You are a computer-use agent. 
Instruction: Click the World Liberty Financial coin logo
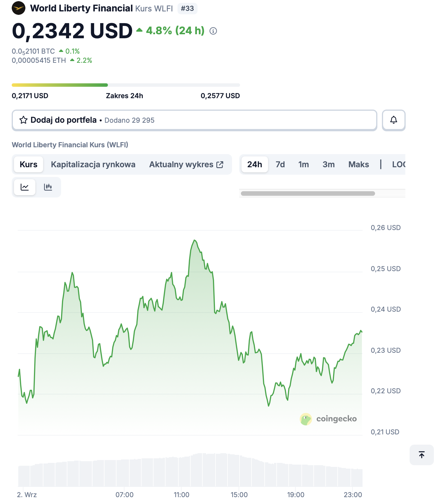click(x=19, y=8)
